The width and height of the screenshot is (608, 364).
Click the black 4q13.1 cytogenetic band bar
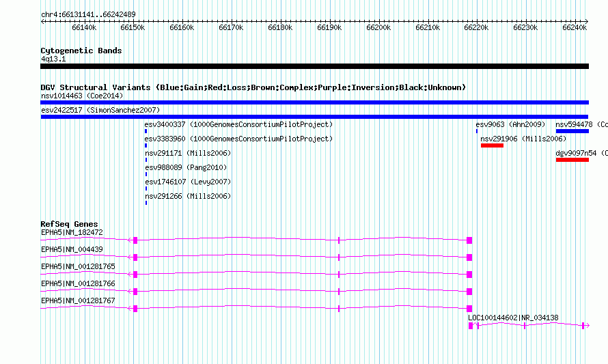point(314,66)
